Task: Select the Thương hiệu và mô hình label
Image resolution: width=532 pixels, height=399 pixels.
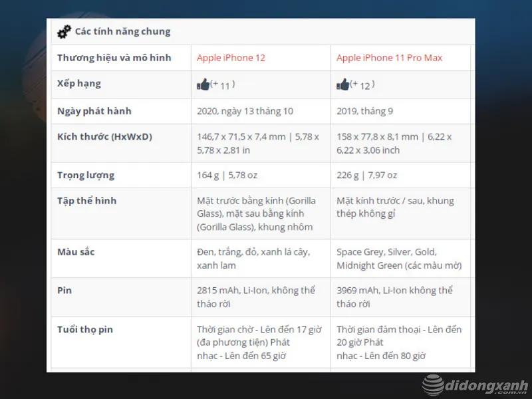Action: pyautogui.click(x=114, y=58)
